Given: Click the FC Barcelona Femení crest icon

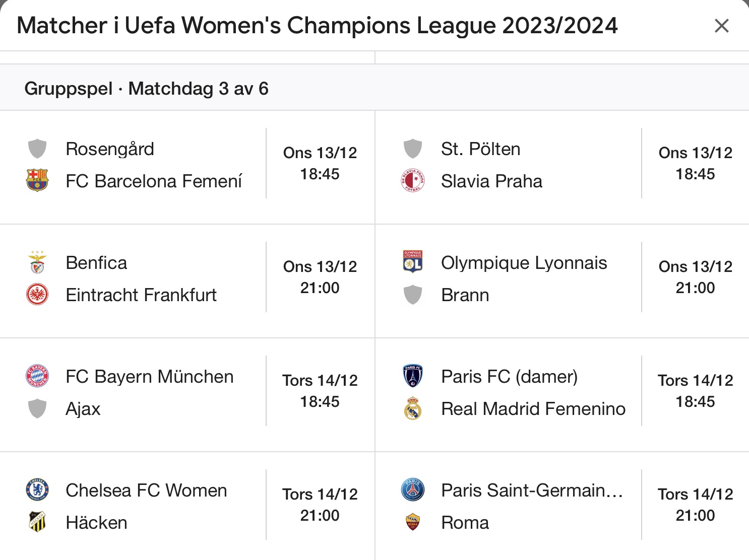Looking at the screenshot, I should 37,181.
